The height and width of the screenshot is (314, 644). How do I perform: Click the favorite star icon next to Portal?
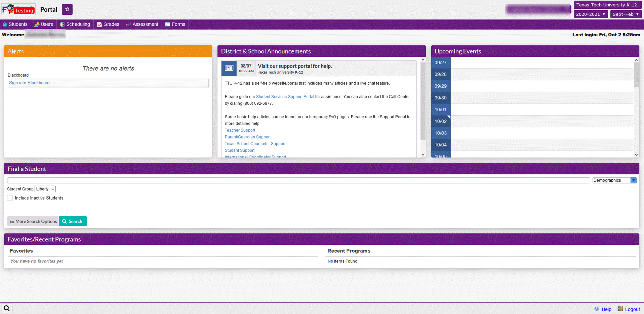pos(67,9)
